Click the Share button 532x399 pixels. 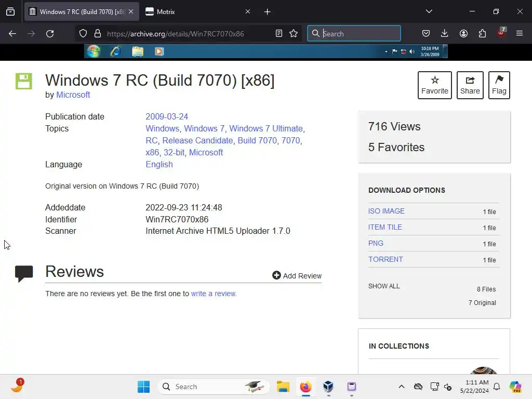click(470, 85)
